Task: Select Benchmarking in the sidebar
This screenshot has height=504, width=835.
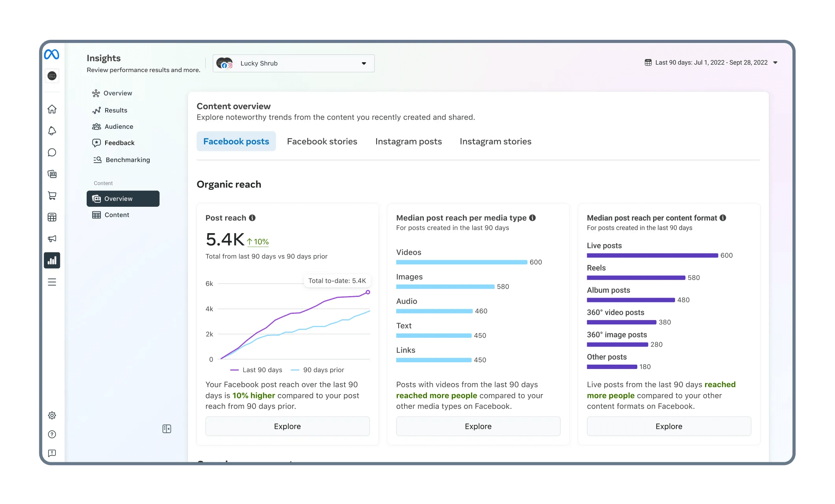Action: tap(127, 159)
